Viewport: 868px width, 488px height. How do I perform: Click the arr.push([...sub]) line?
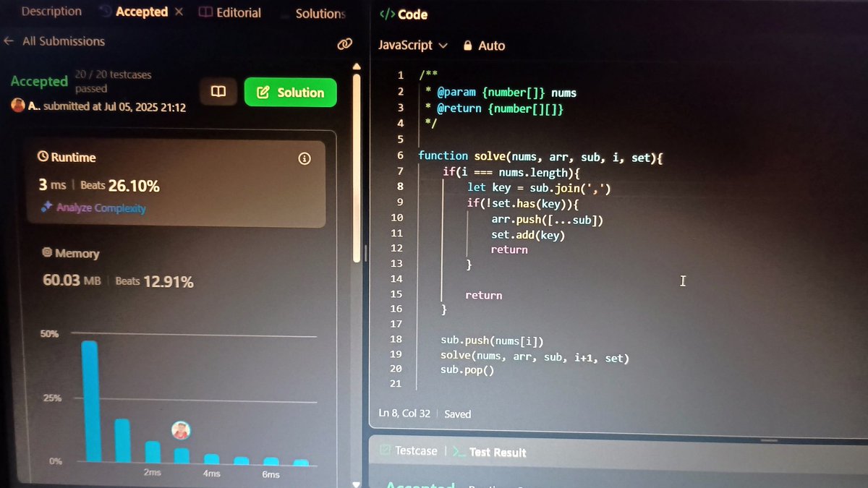pyautogui.click(x=547, y=219)
